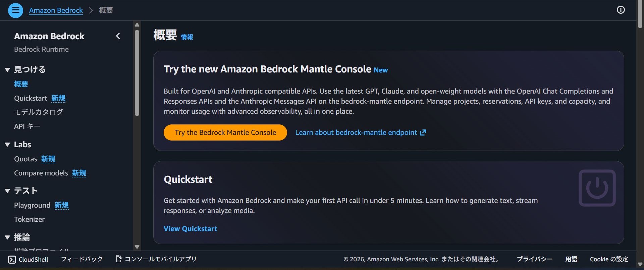Open Compare models under Labs
The height and width of the screenshot is (270, 644).
click(x=41, y=173)
